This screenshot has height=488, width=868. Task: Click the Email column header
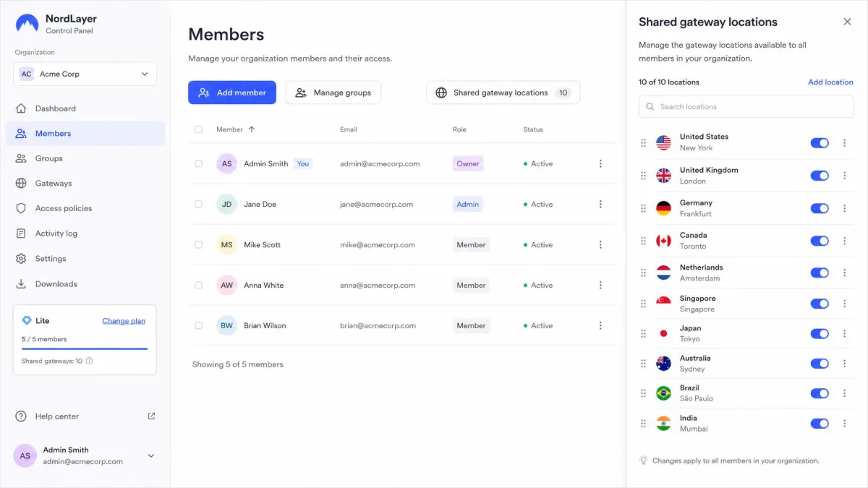[x=349, y=129]
